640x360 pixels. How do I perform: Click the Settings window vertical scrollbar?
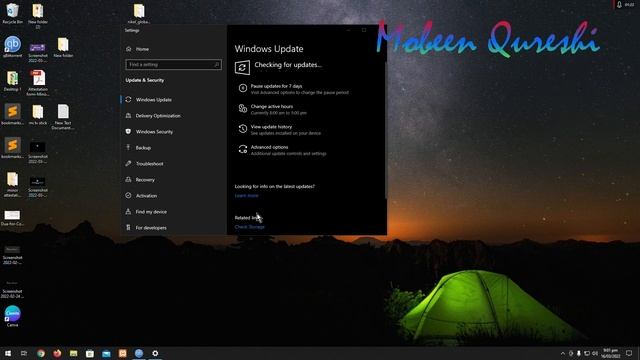coord(385,130)
